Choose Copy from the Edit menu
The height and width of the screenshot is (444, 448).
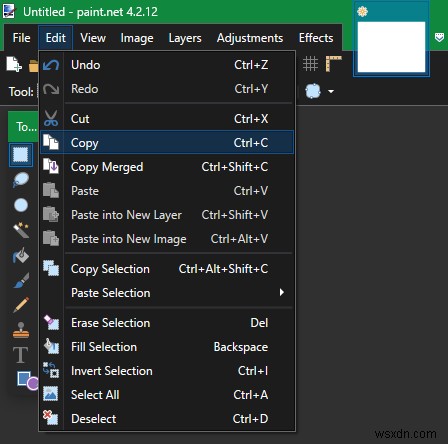(167, 143)
